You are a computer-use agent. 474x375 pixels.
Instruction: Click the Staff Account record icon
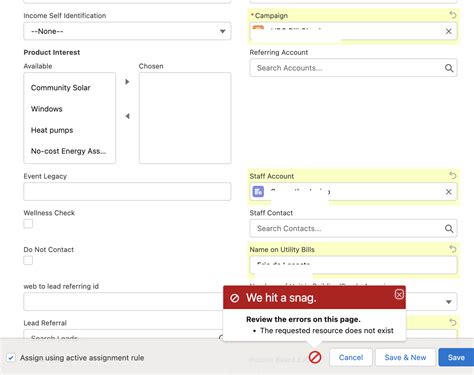[x=258, y=192]
